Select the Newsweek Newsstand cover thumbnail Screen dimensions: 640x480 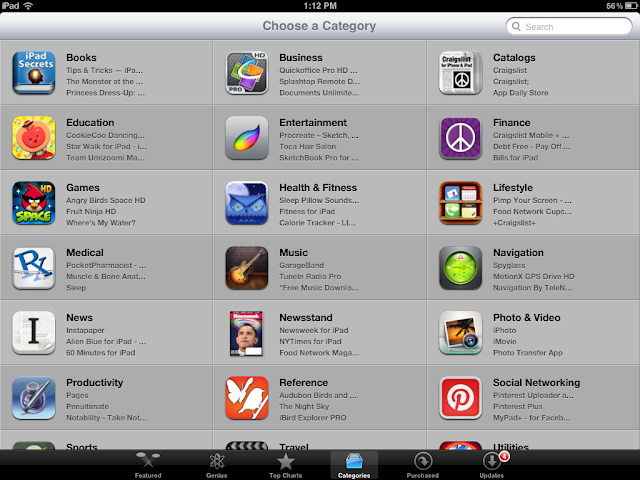(x=246, y=333)
